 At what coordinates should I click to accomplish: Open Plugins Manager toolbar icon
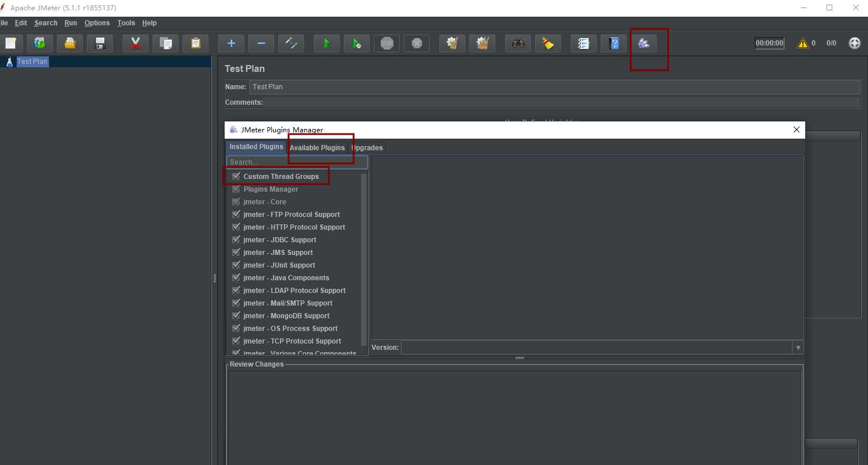tap(643, 43)
